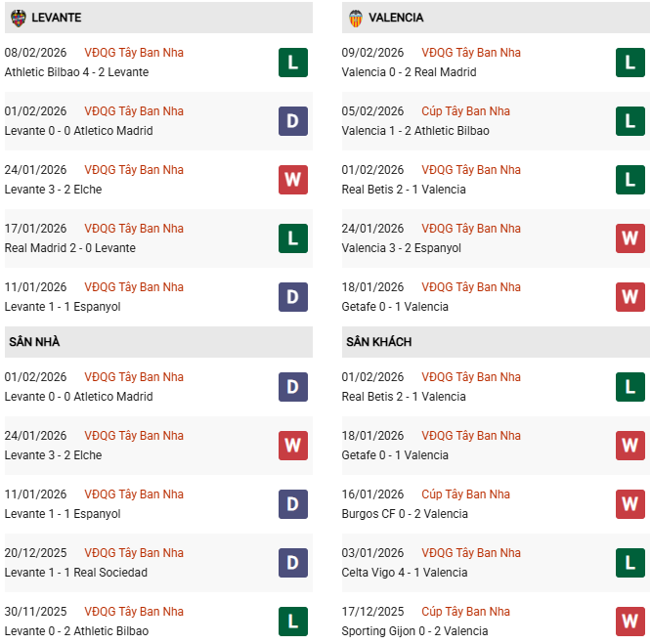Click the LEVANTE team header title
The width and height of the screenshot is (651, 644).
[57, 18]
